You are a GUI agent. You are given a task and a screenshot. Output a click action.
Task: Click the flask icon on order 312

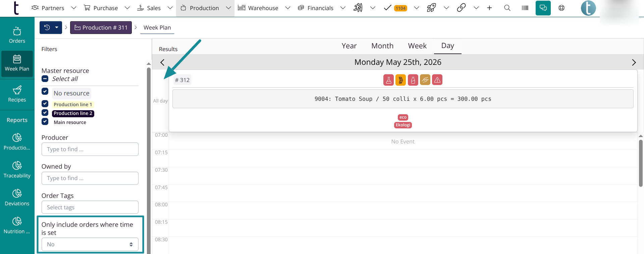pyautogui.click(x=388, y=80)
